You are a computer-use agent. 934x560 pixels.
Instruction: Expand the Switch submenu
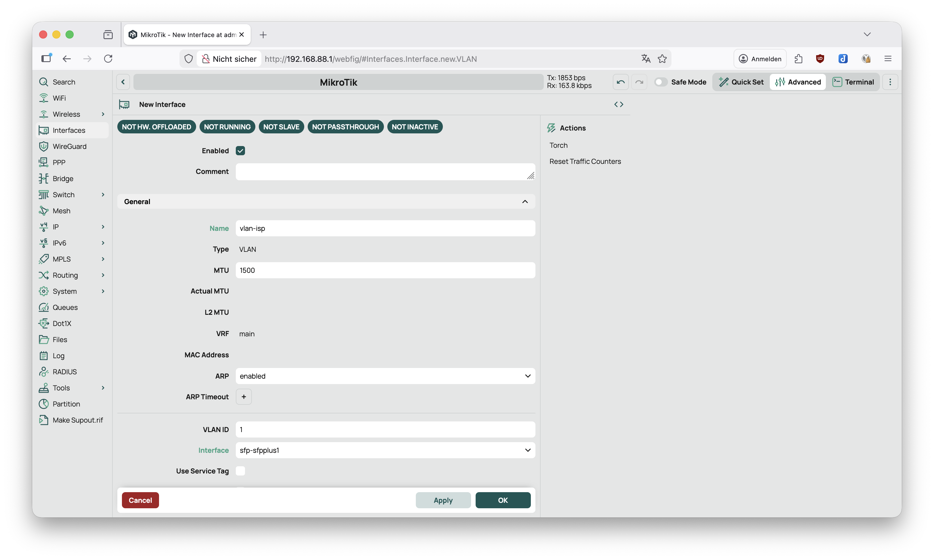[103, 195]
